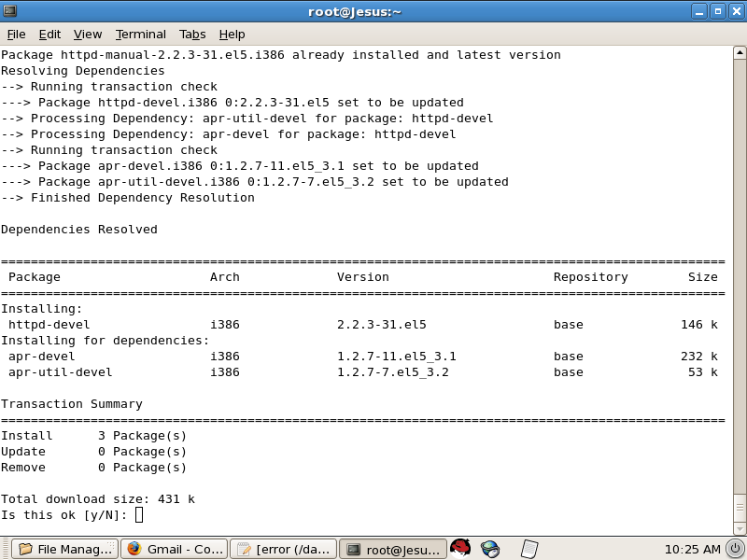Open the View menu
The height and width of the screenshot is (560, 747).
pyautogui.click(x=88, y=35)
